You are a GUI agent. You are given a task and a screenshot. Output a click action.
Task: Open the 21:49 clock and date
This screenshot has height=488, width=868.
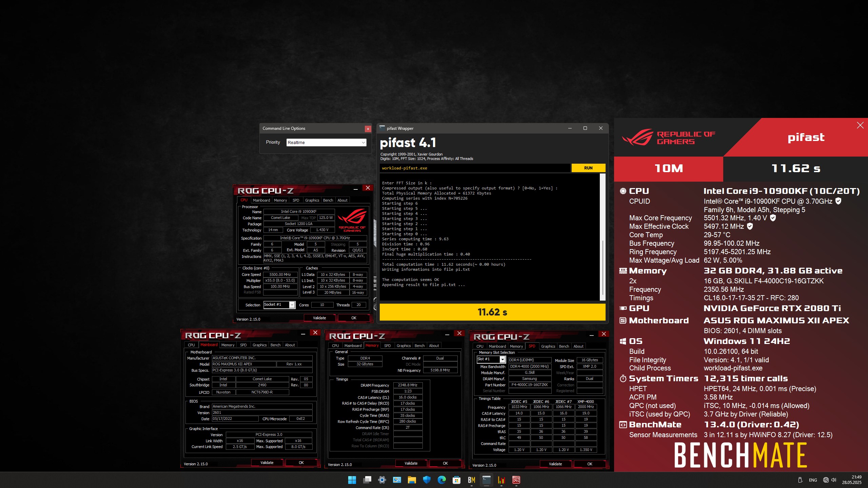click(852, 480)
